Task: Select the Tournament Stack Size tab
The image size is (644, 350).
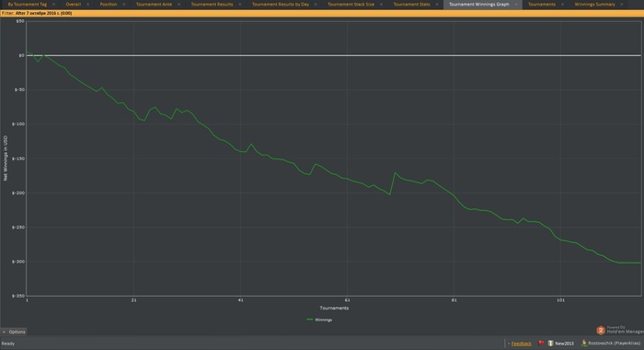Action: pyautogui.click(x=351, y=4)
